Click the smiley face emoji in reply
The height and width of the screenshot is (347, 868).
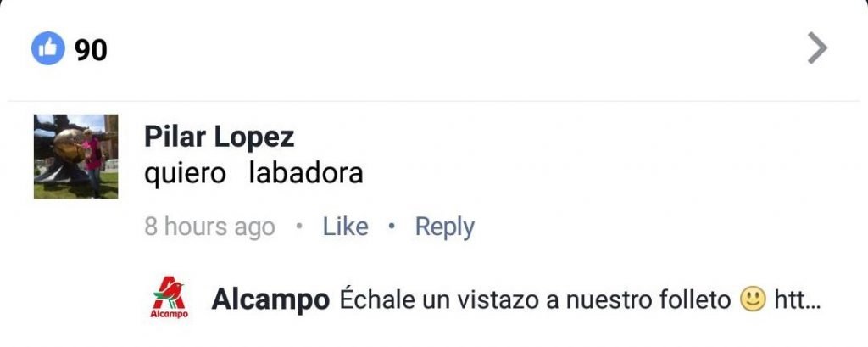pyautogui.click(x=753, y=299)
